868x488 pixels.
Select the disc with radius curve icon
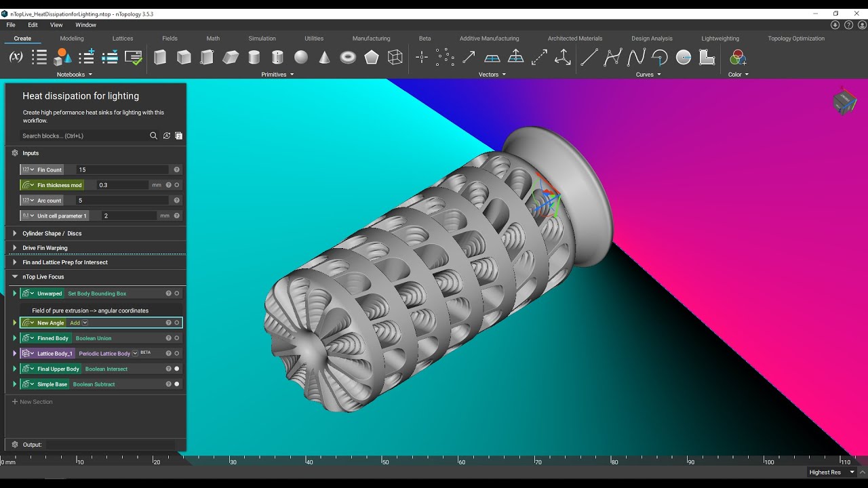coord(684,57)
